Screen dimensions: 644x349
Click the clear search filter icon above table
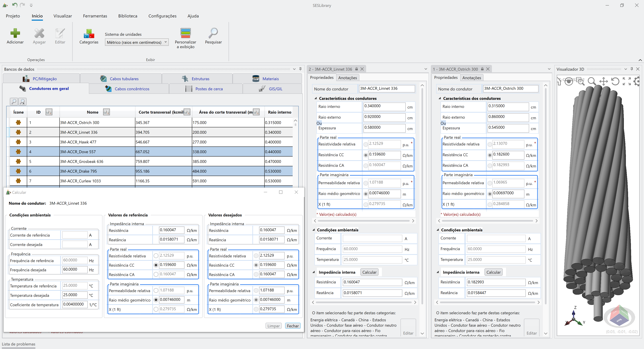(x=22, y=102)
